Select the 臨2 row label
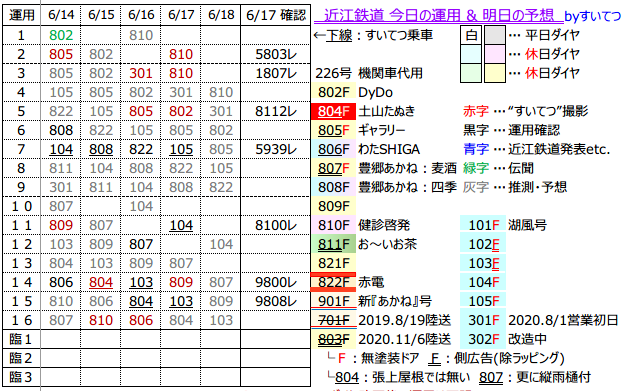 coord(22,358)
